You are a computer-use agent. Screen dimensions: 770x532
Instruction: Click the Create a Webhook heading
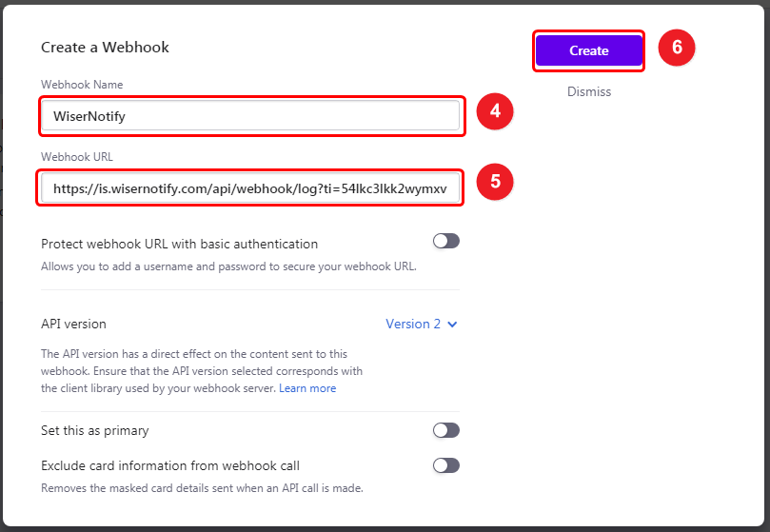coord(105,47)
